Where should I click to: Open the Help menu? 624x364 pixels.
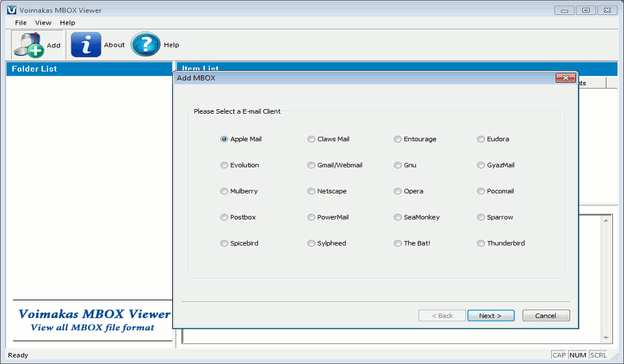[67, 23]
